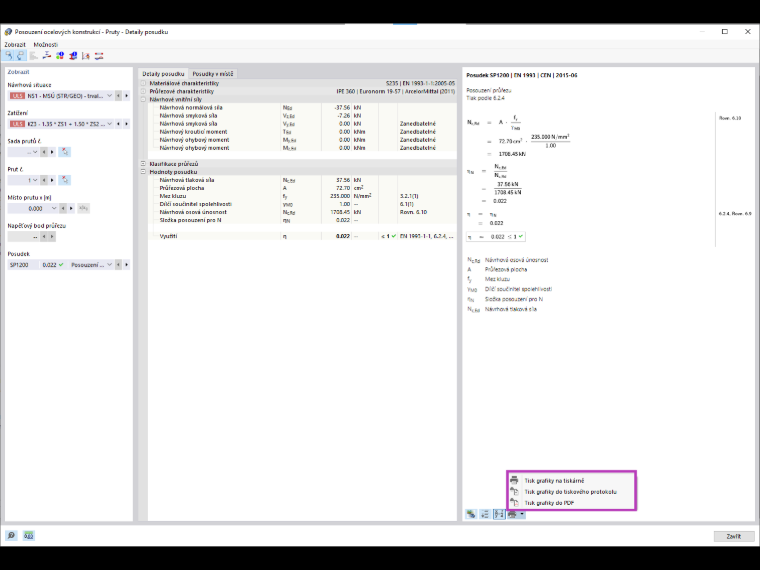
Task: Go to next Zatížení with right arrow
Action: pyautogui.click(x=127, y=124)
